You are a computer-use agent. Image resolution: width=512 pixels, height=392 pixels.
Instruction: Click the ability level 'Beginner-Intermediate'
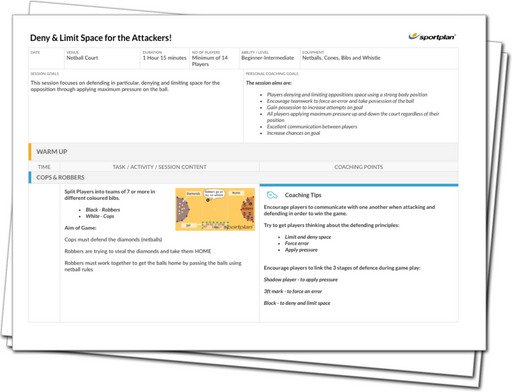click(x=268, y=58)
